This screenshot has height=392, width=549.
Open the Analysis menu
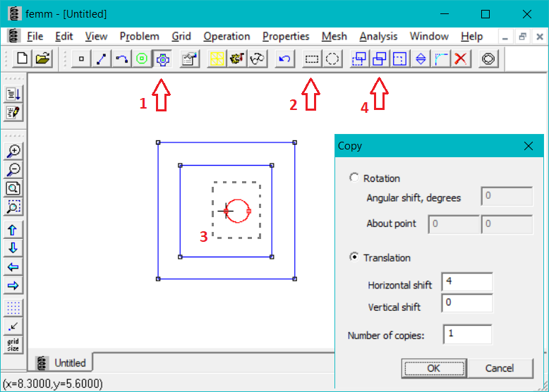tap(378, 37)
